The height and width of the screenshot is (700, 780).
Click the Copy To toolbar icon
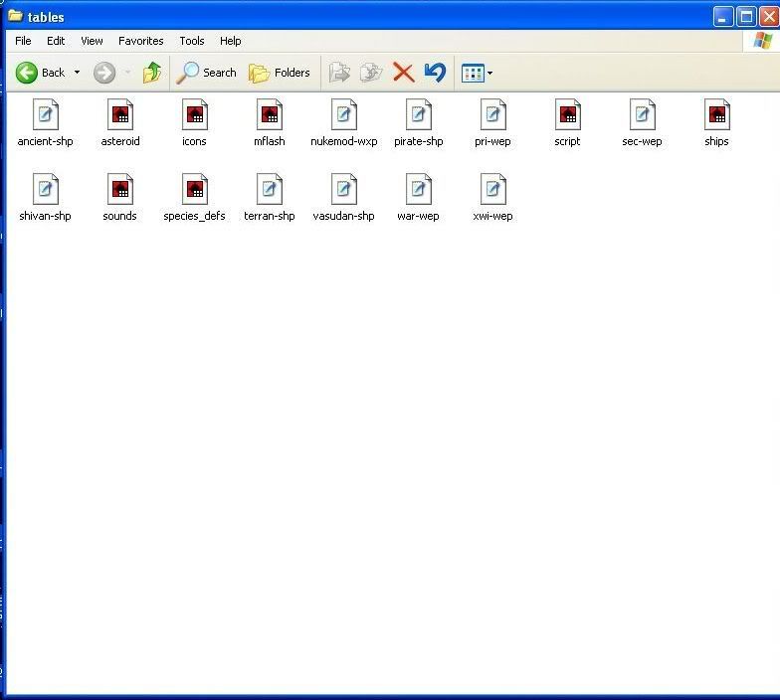[371, 73]
